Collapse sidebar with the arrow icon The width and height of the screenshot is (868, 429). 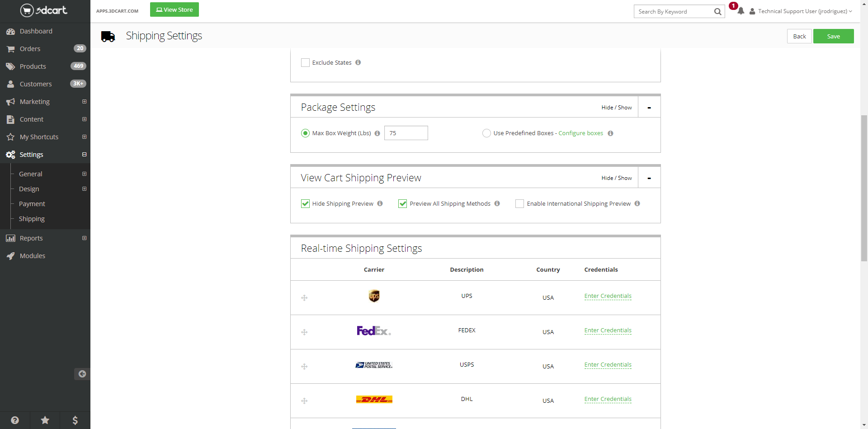pos(82,374)
